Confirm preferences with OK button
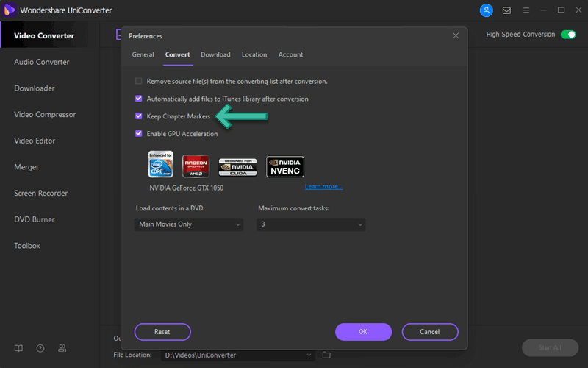Viewport: 588px width, 368px height. coord(363,332)
